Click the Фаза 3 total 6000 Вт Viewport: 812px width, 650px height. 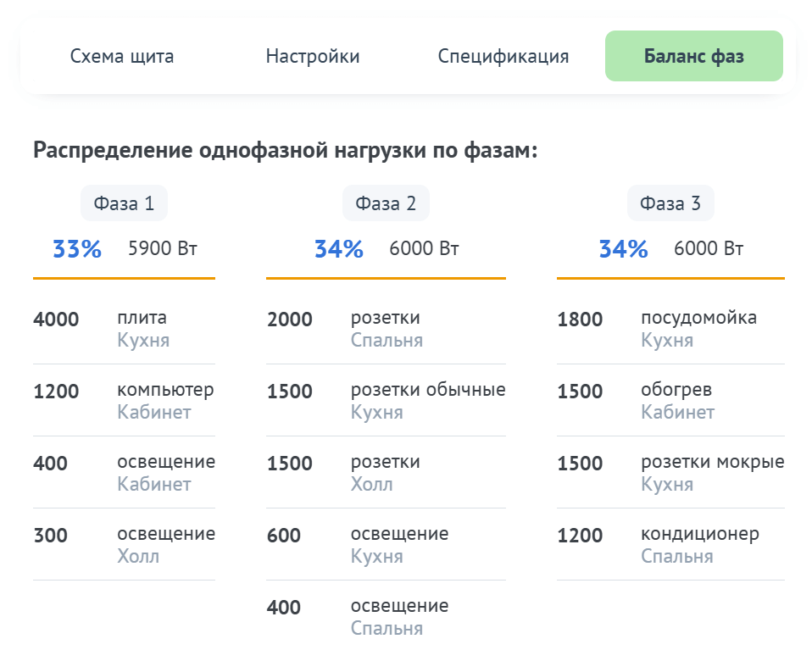coord(709,248)
